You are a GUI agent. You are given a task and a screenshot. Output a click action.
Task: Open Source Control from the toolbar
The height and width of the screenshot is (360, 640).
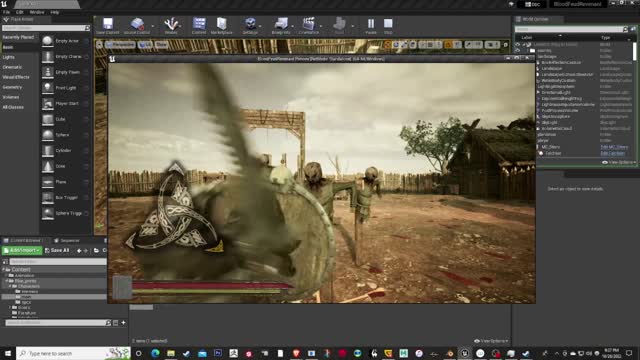point(137,25)
